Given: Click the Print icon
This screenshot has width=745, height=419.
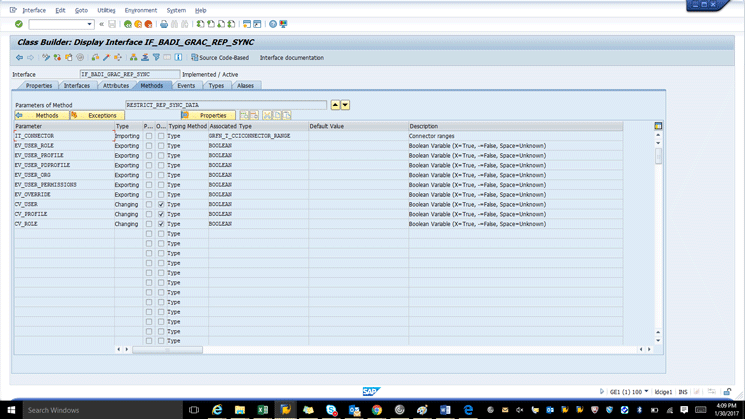Looking at the screenshot, I should click(164, 24).
